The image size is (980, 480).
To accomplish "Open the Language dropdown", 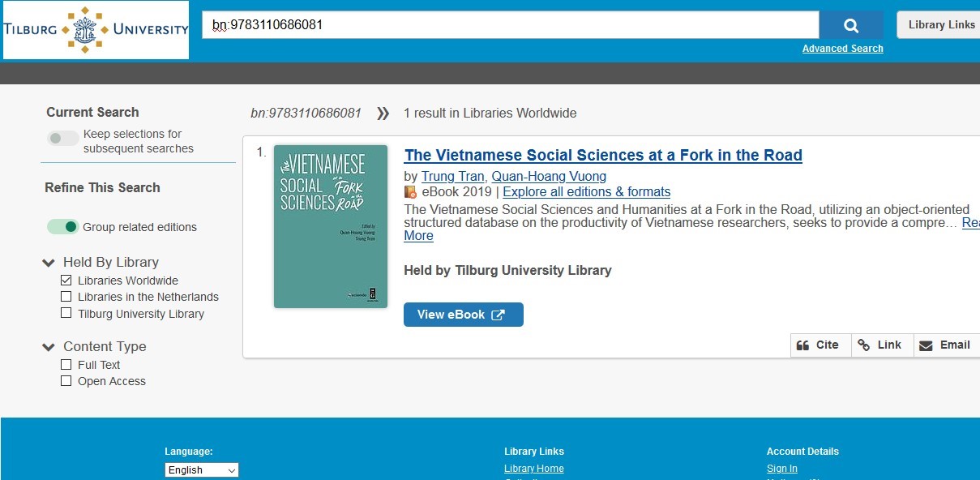I will (x=201, y=470).
